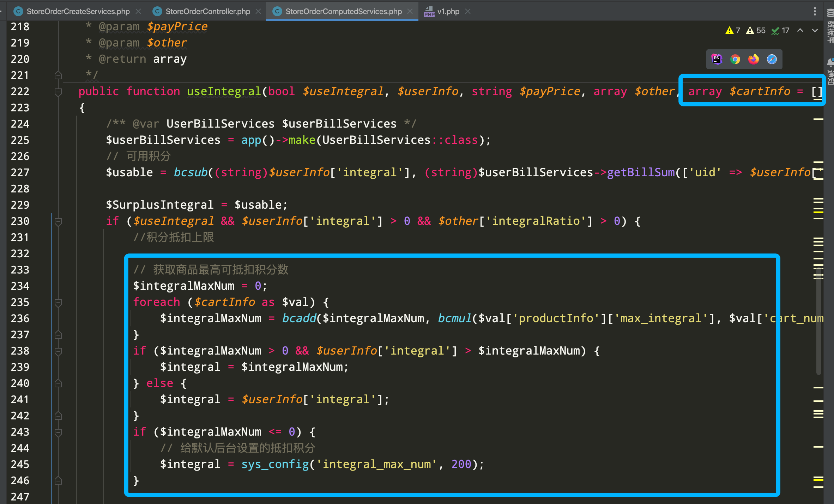Viewport: 834px width, 504px height.
Task: Click UserBillServices::class on line 225
Action: coord(400,140)
